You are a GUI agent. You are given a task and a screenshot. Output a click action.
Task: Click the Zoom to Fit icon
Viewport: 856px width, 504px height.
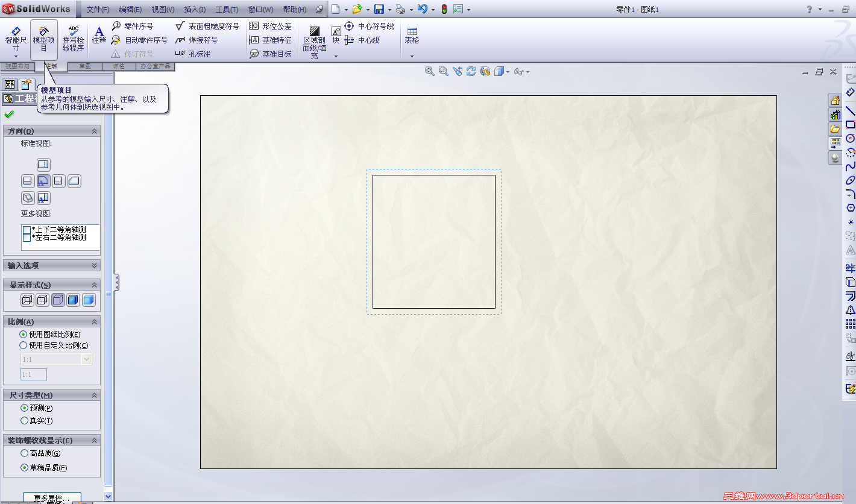pyautogui.click(x=430, y=71)
